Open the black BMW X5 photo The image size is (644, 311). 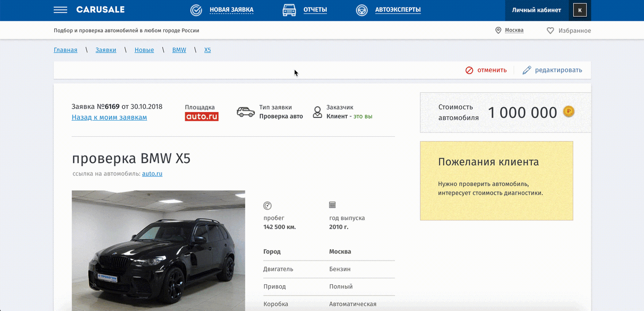point(158,250)
